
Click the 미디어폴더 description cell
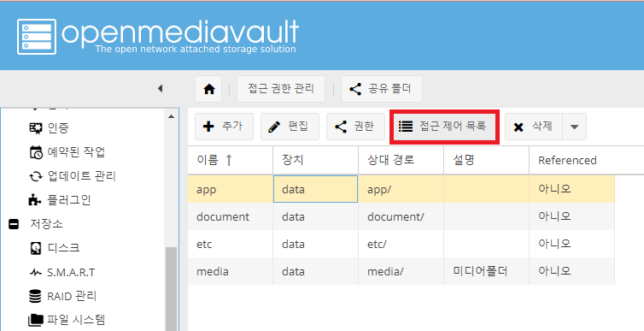[x=486, y=271]
